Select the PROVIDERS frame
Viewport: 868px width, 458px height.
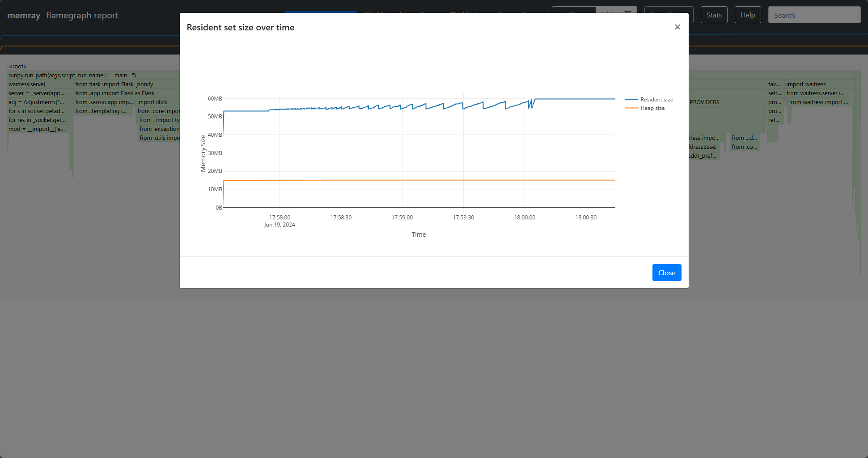[x=727, y=102]
